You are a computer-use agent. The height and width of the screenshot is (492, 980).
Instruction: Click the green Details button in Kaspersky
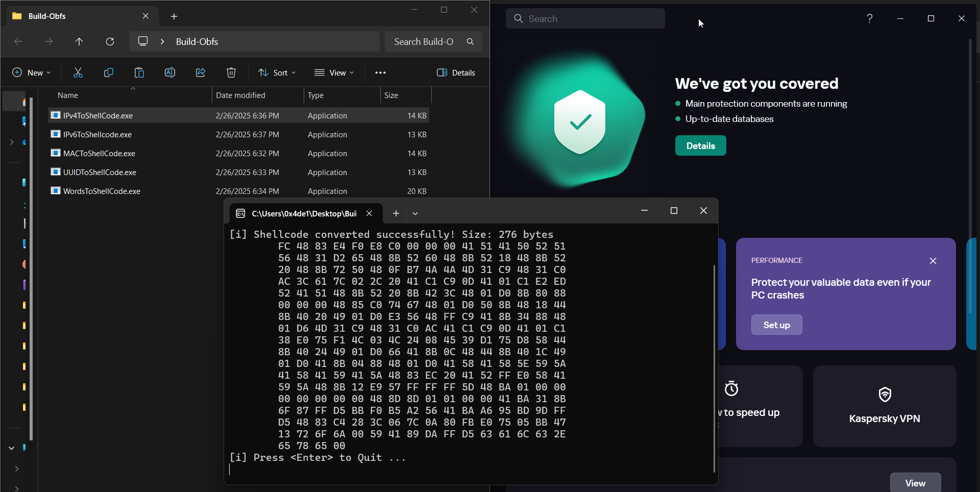click(x=700, y=145)
